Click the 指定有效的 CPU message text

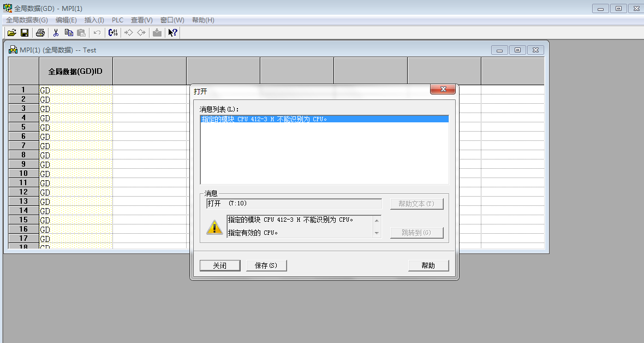click(x=253, y=233)
